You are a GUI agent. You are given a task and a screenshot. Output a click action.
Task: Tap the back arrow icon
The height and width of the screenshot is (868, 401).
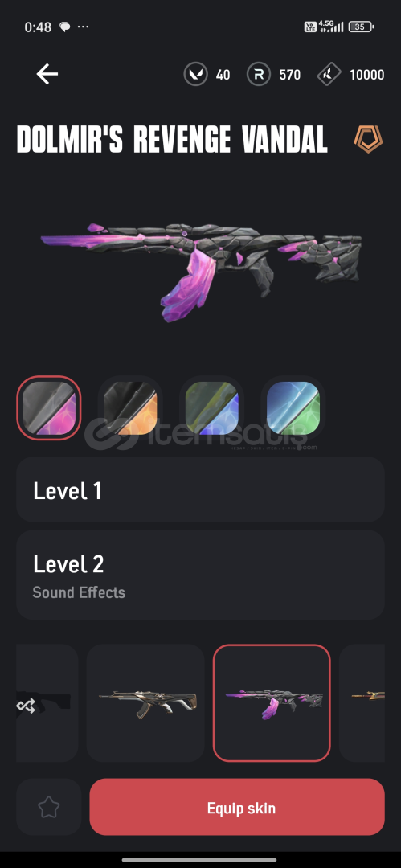[x=47, y=74]
